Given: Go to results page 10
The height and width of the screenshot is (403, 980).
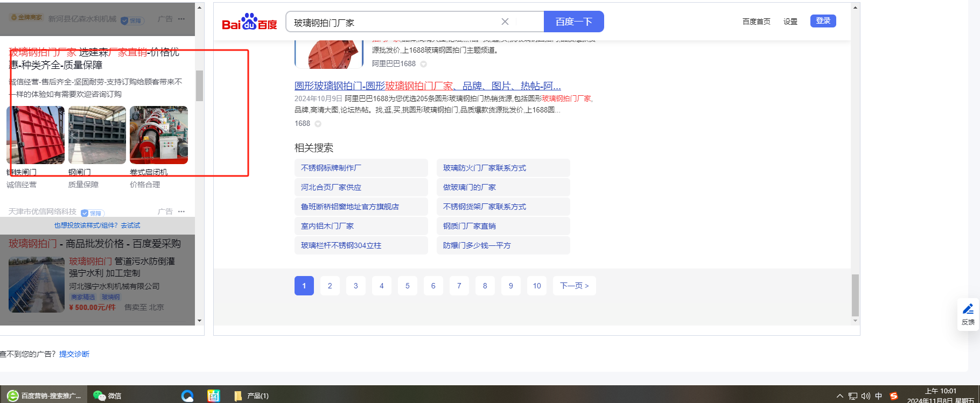Looking at the screenshot, I should pyautogui.click(x=537, y=286).
